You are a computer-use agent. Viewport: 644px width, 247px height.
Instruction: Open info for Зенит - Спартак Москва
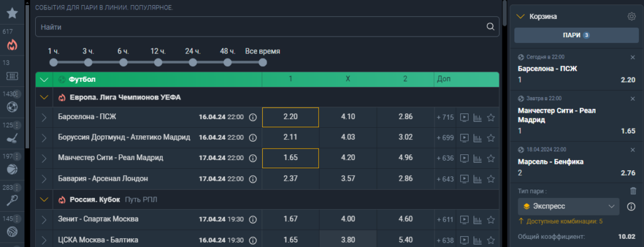[x=253, y=219]
